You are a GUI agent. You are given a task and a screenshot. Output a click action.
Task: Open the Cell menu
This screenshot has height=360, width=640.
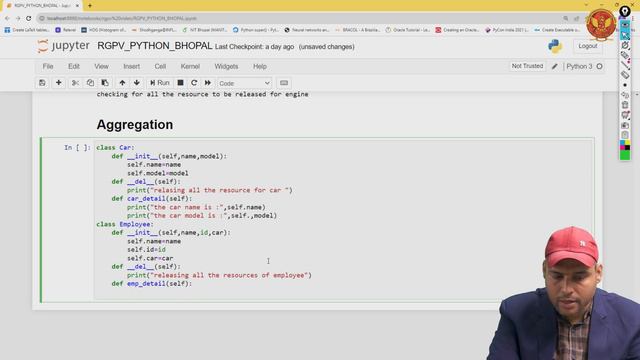tap(160, 66)
